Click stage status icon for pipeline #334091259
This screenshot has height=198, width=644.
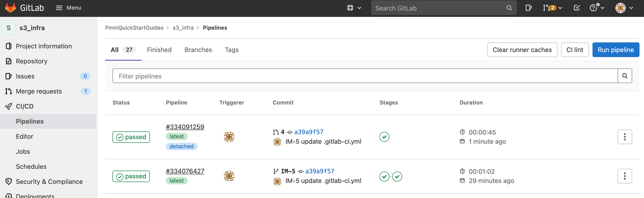[x=384, y=137]
